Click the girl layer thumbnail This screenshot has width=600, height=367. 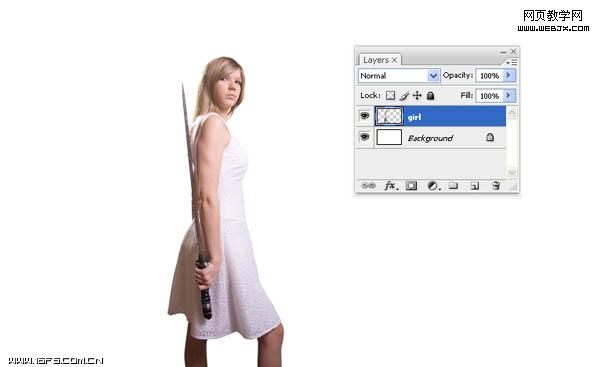[389, 116]
